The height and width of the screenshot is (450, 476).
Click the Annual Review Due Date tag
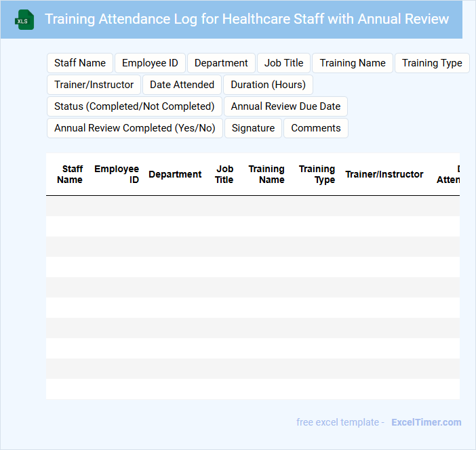(285, 106)
